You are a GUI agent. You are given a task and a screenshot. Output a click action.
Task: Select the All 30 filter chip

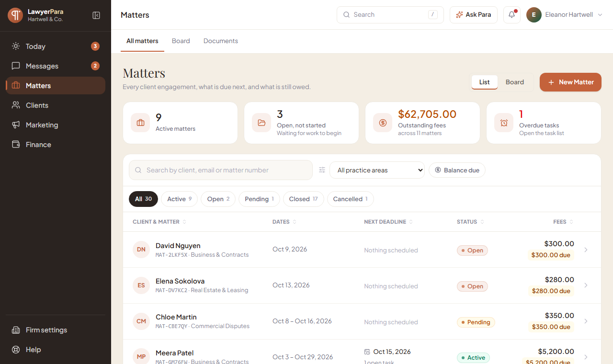click(143, 199)
